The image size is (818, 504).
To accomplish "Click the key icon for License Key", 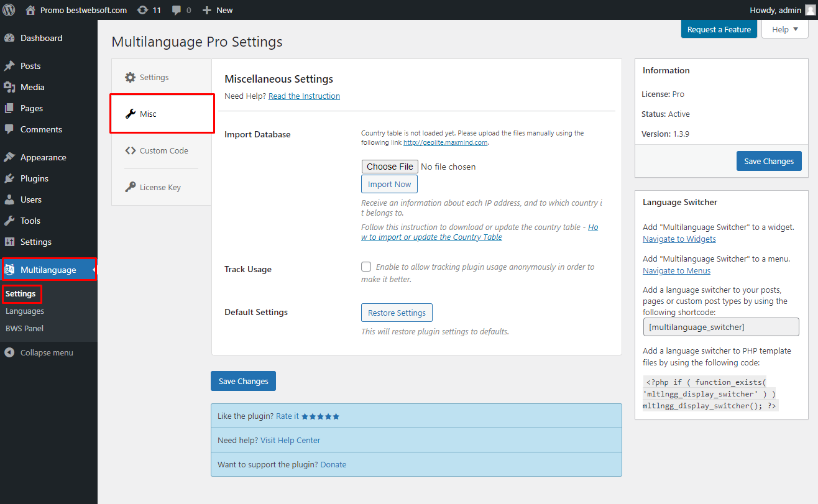I will 130,187.
